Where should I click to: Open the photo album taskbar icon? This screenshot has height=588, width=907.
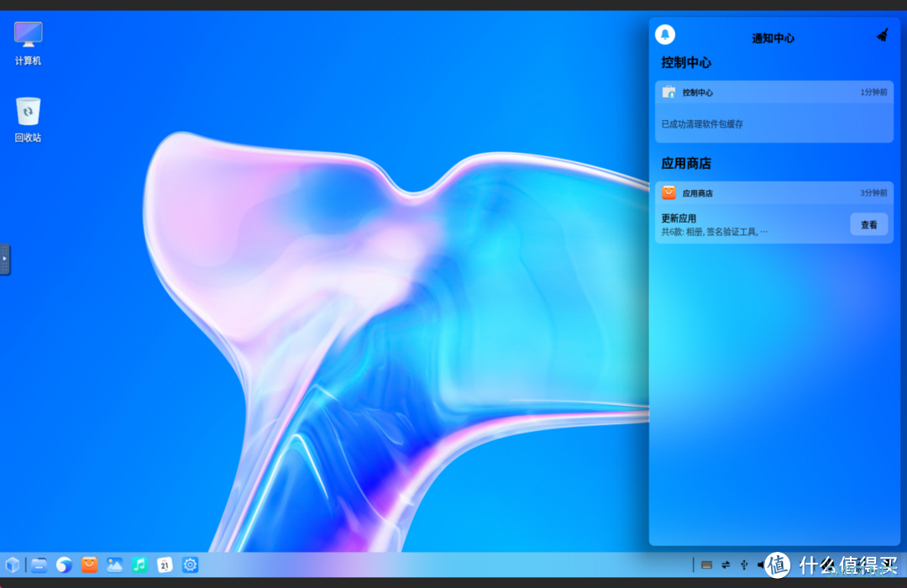pyautogui.click(x=114, y=564)
